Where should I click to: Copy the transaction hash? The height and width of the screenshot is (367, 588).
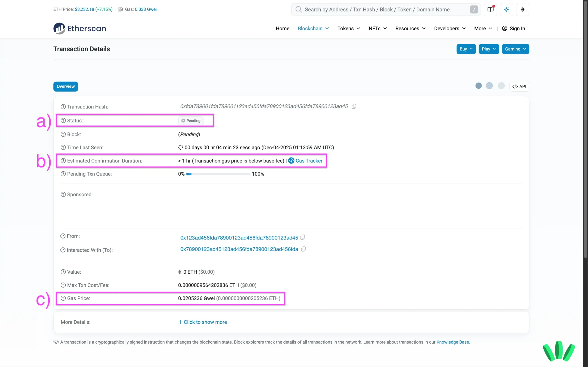354,106
